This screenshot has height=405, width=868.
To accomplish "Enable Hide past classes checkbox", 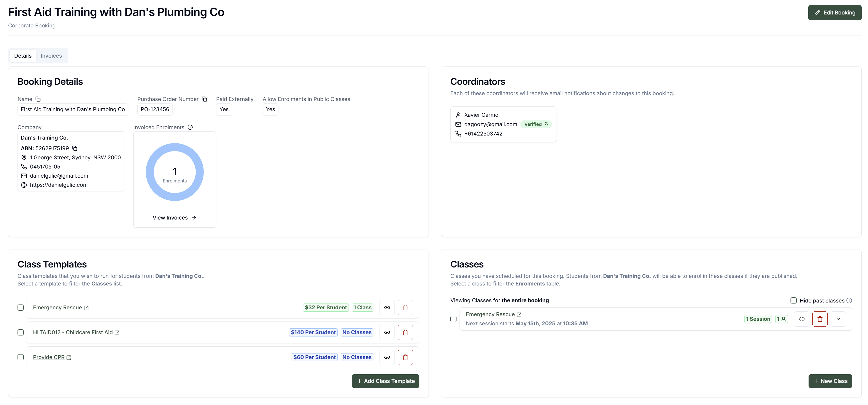I will tap(793, 300).
